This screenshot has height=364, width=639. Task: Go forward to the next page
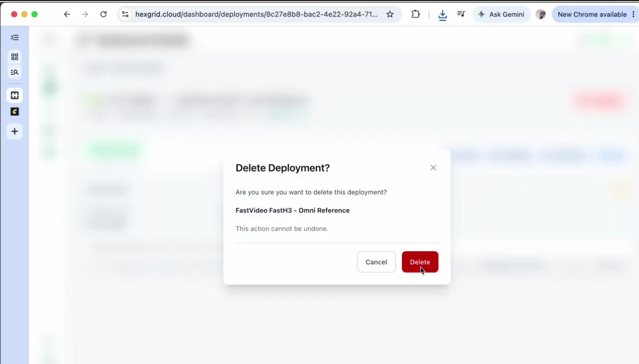click(85, 14)
